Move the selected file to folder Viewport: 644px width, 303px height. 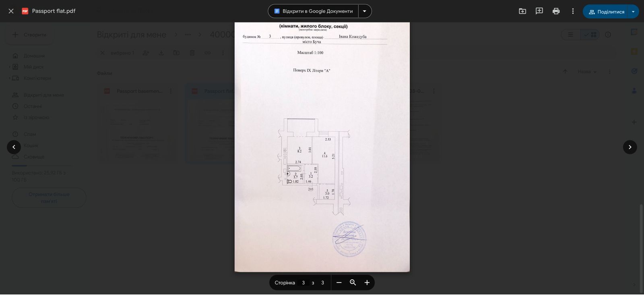click(177, 53)
